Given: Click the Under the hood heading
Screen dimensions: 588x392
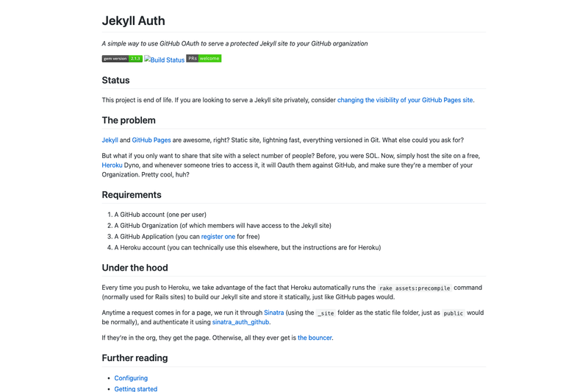Looking at the screenshot, I should [135, 268].
